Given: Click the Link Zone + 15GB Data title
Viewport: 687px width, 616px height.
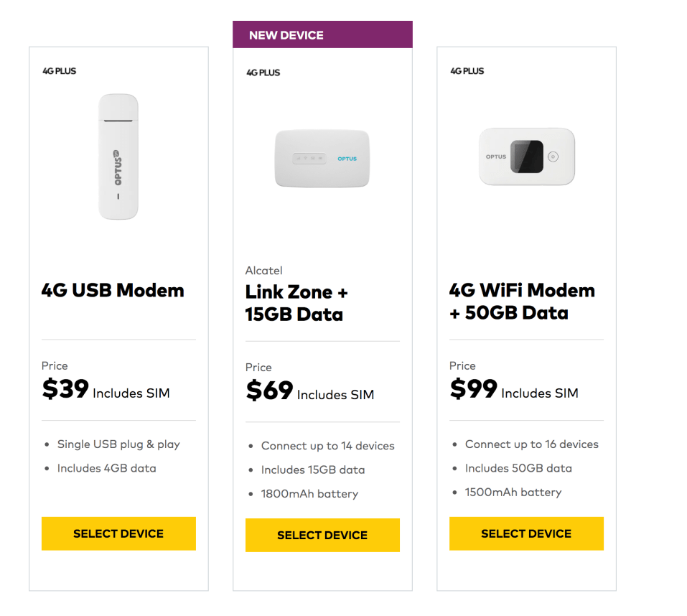Looking at the screenshot, I should click(296, 302).
